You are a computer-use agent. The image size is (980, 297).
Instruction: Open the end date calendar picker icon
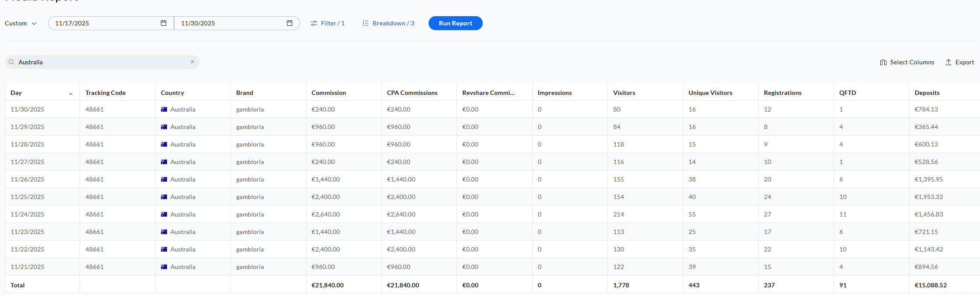click(289, 23)
